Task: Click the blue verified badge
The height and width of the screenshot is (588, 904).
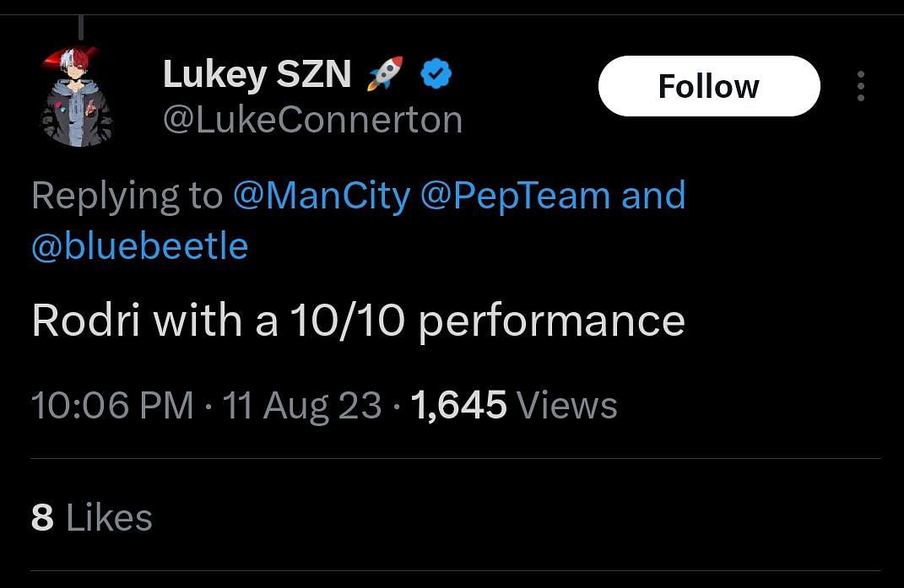Action: [x=436, y=75]
